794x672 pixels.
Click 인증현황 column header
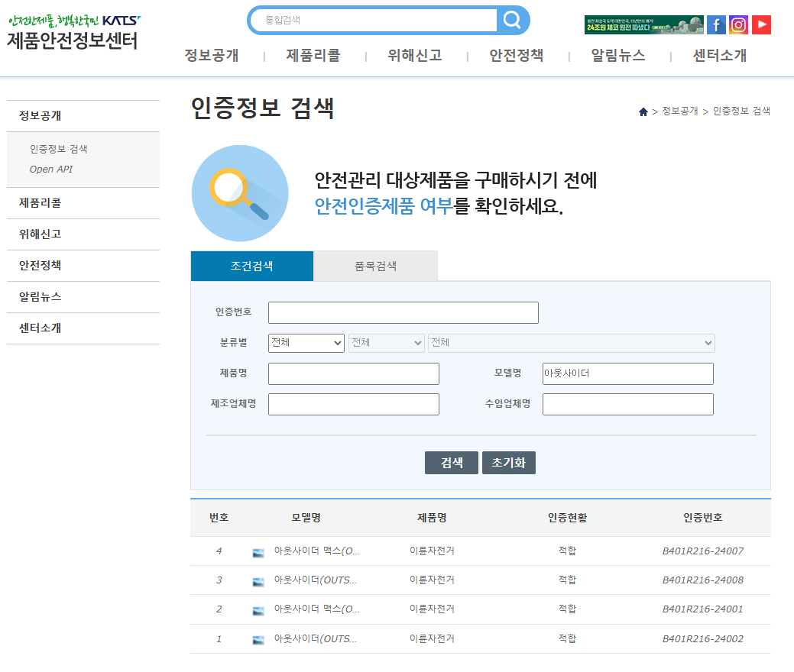coord(568,518)
